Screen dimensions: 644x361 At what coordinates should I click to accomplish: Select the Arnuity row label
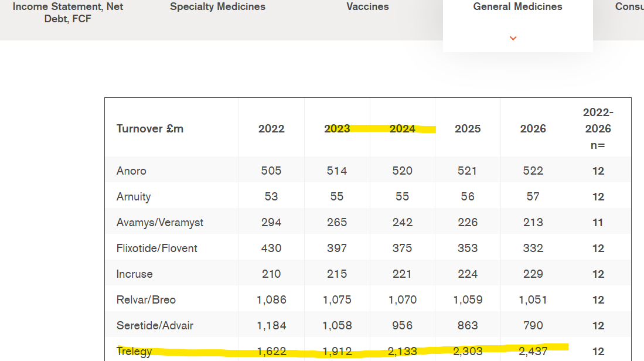[x=134, y=197]
